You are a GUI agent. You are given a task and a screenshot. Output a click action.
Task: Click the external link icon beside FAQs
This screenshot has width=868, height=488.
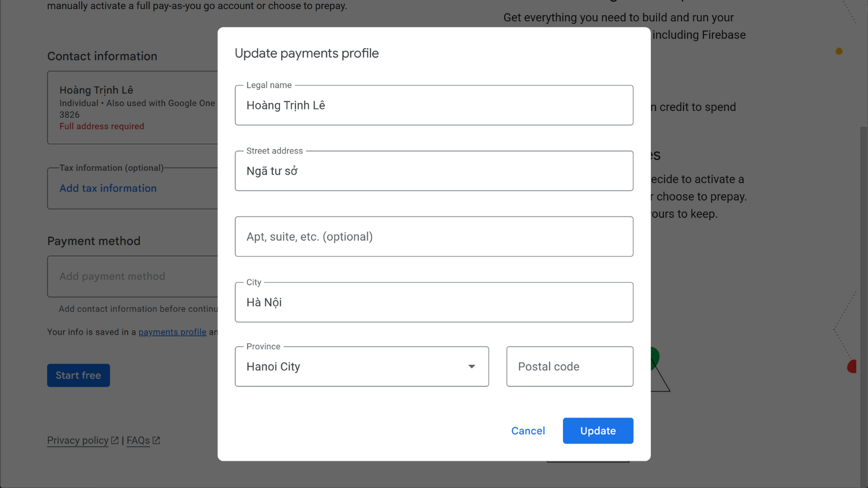[x=156, y=440]
